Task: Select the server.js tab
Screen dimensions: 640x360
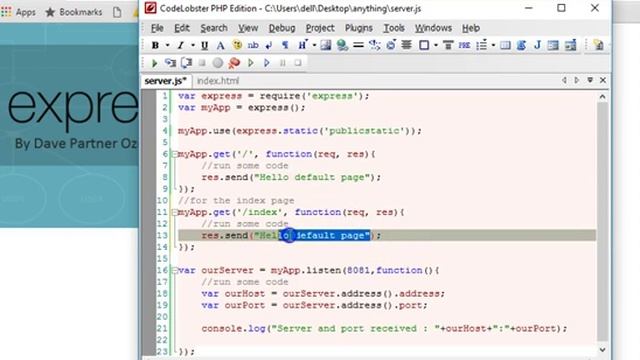Action: pyautogui.click(x=166, y=81)
